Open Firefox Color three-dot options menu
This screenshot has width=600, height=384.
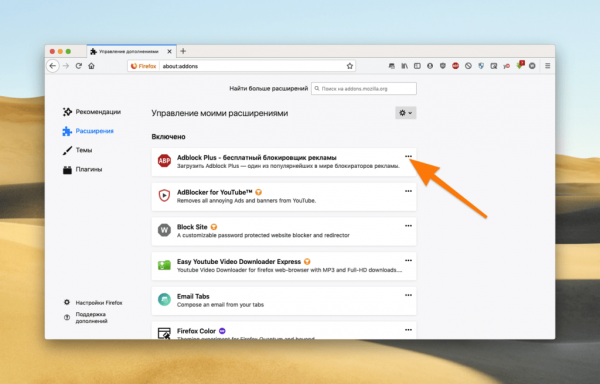pos(408,330)
